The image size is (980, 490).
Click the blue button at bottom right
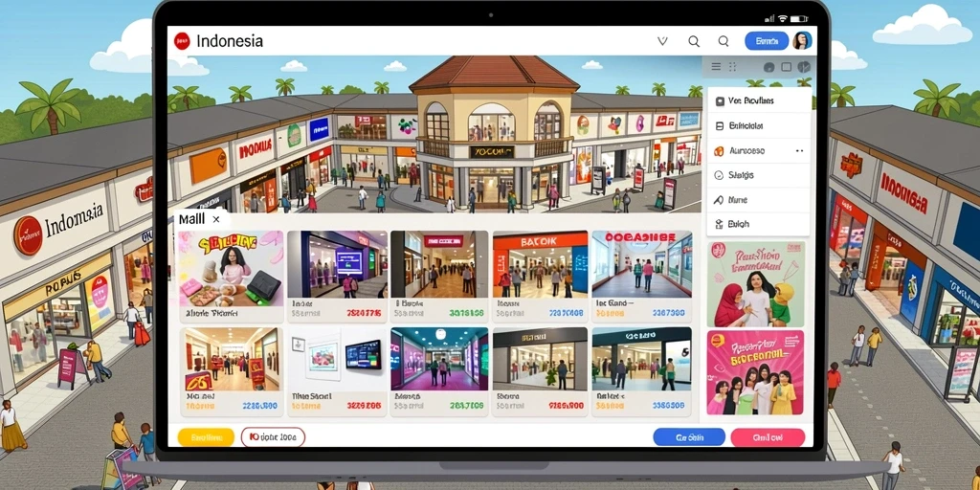(x=689, y=437)
